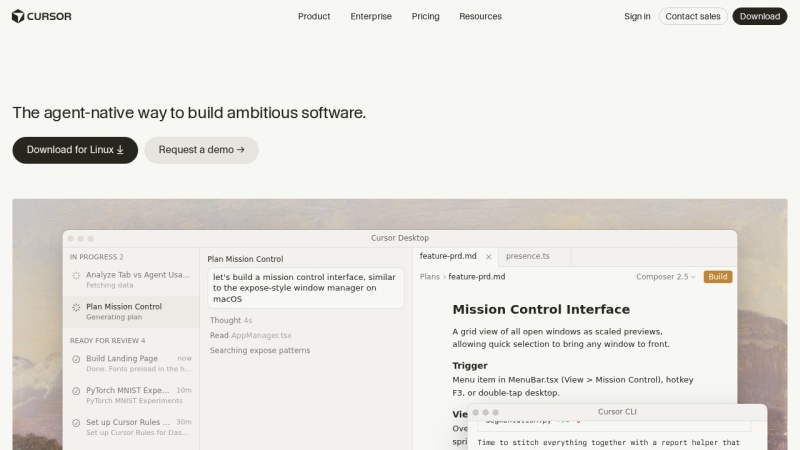The height and width of the screenshot is (450, 800).
Task: Click the Sign in link
Action: tap(637, 16)
